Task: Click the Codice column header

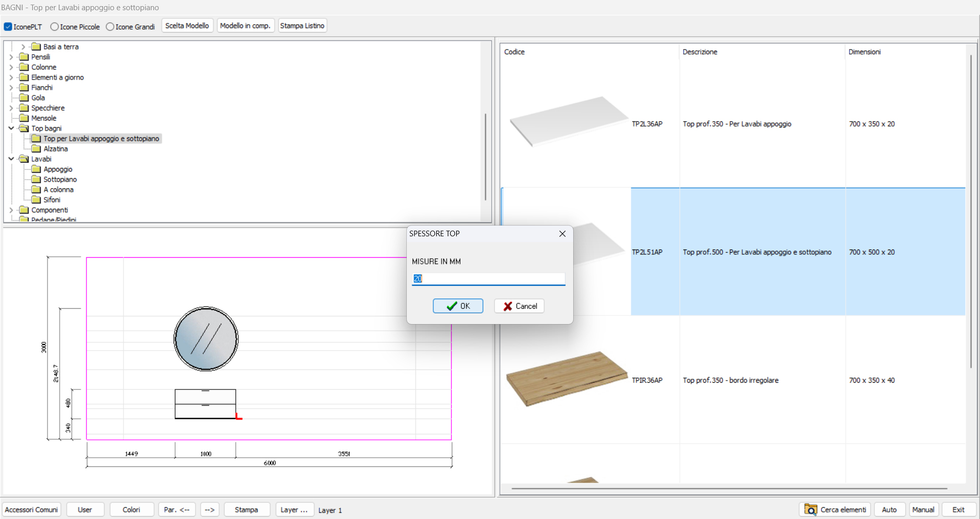Action: (514, 52)
